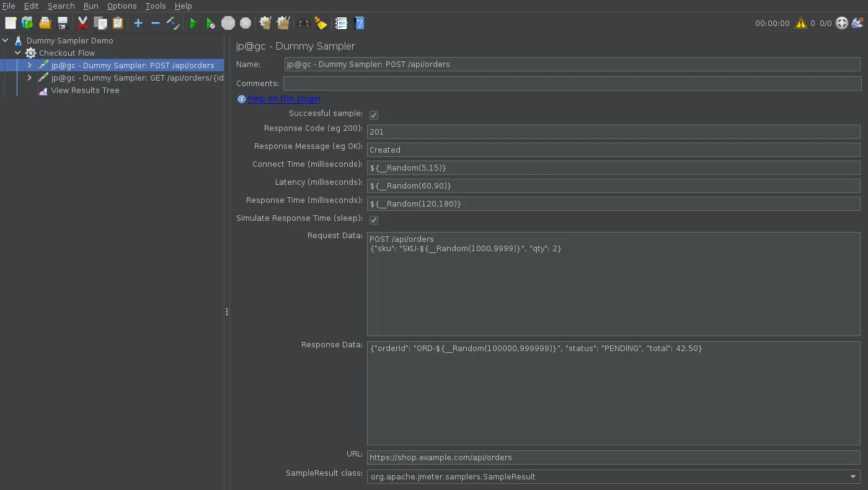The width and height of the screenshot is (868, 490).
Task: Open the Tools menu
Action: click(156, 6)
